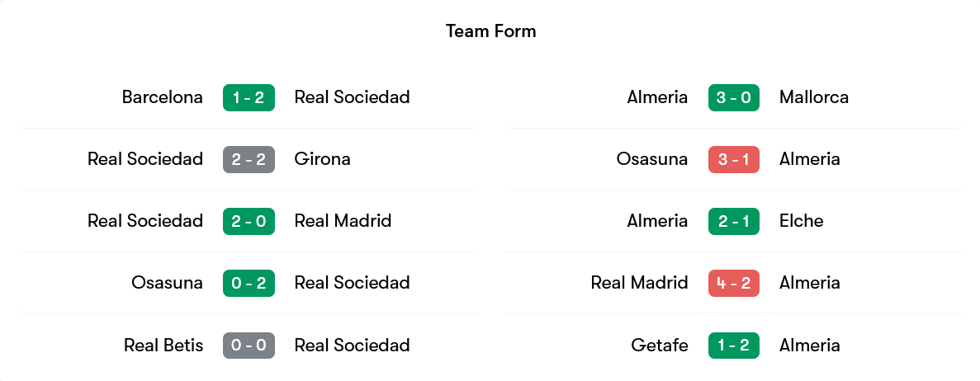Image resolution: width=980 pixels, height=381 pixels.
Task: Open the Real Betis team link
Action: 163,345
